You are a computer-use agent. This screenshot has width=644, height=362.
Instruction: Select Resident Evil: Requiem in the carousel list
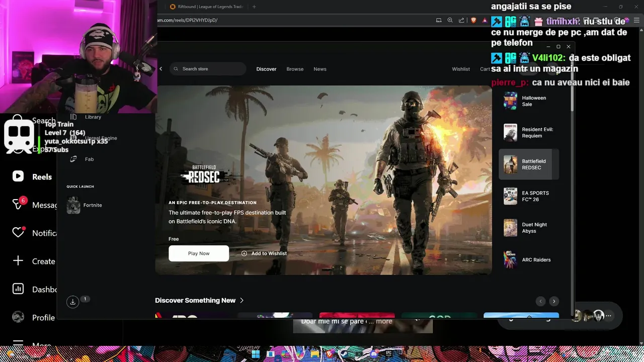coord(529,133)
